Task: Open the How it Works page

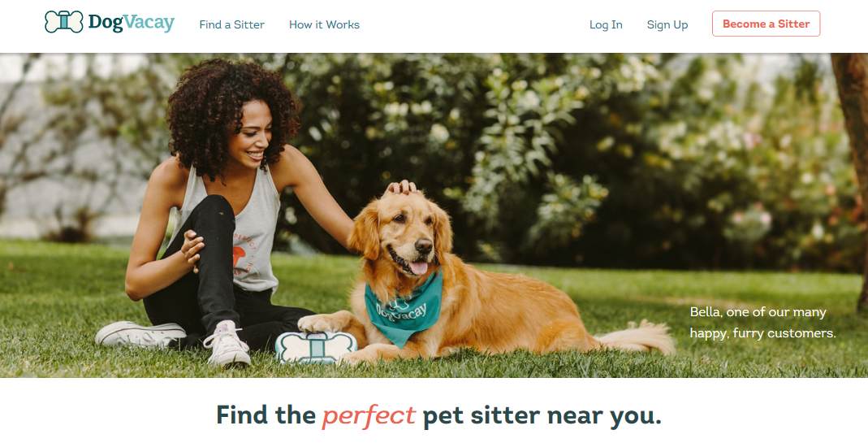Action: coord(325,24)
